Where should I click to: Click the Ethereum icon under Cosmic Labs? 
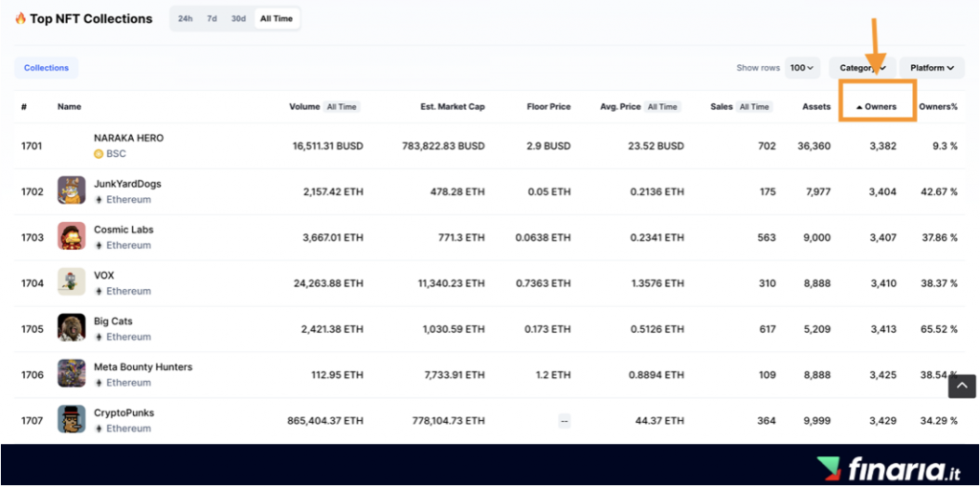tap(99, 246)
